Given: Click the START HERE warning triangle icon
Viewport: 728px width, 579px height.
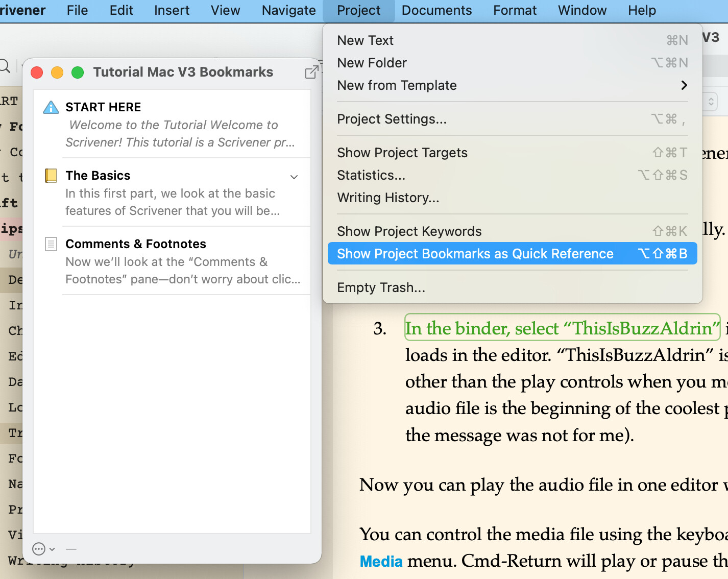Looking at the screenshot, I should 51,107.
